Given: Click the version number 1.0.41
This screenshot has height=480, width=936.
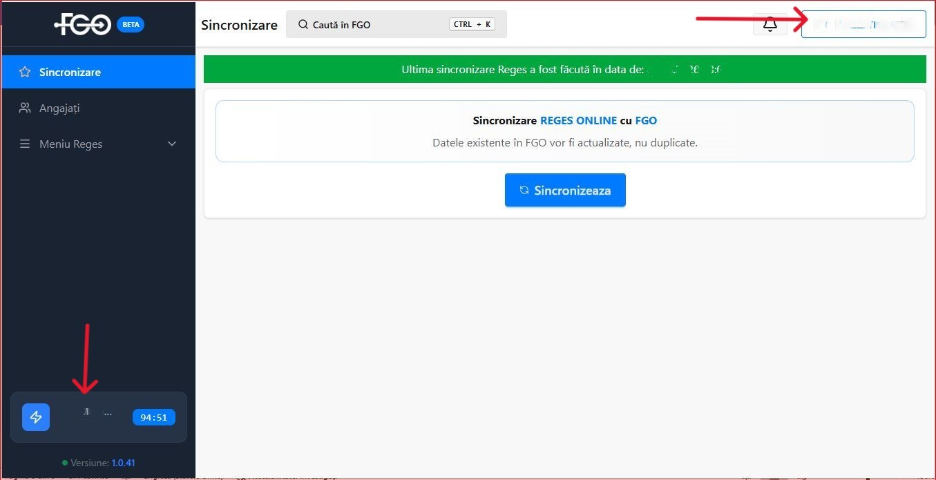Looking at the screenshot, I should tap(124, 463).
